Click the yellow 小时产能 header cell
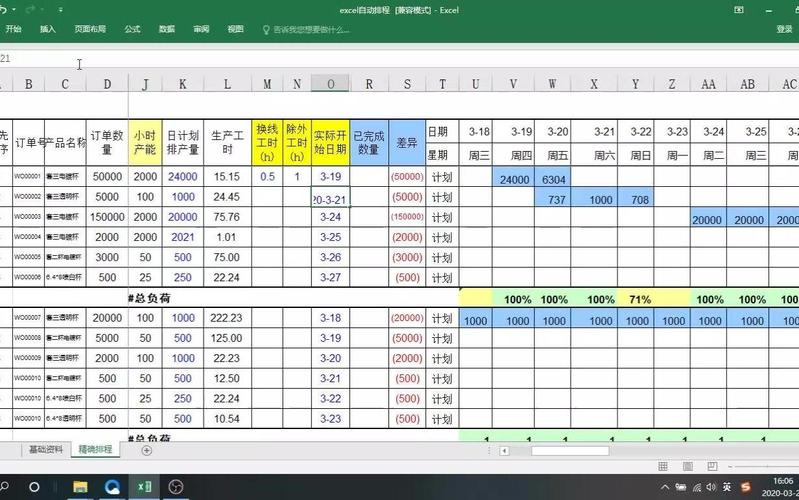Image resolution: width=799 pixels, height=500 pixels. [145, 142]
